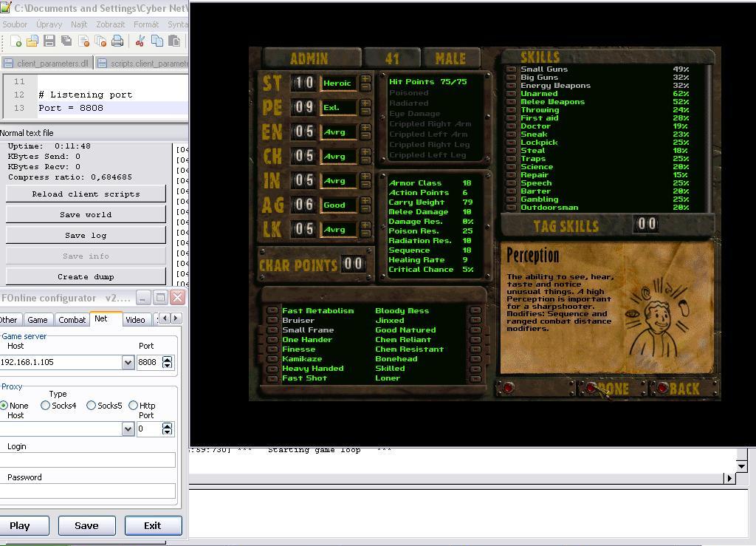Tag the Small Guns skill button

[511, 69]
